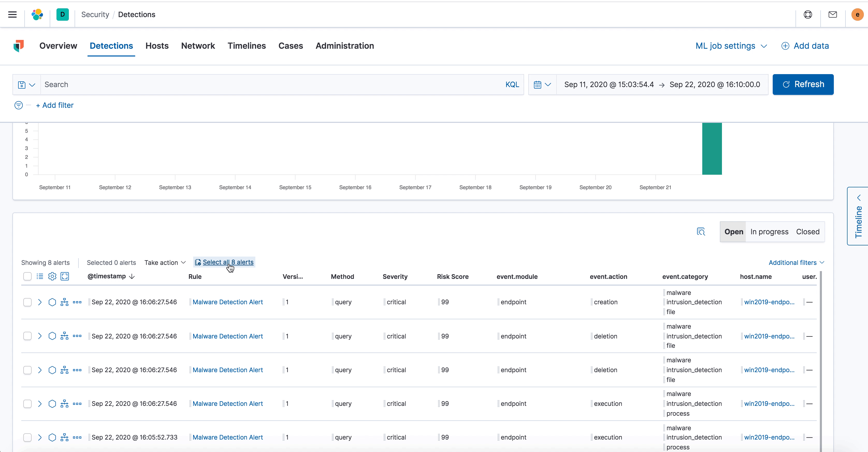Viewport: 868px width, 452px height.
Task: Expand Additional filters menu
Action: coord(796,263)
